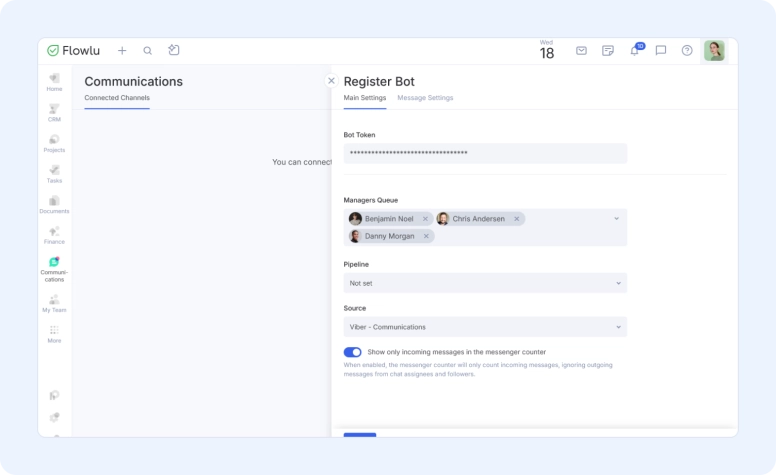
Task: Switch to Message Settings tab
Action: pos(425,98)
